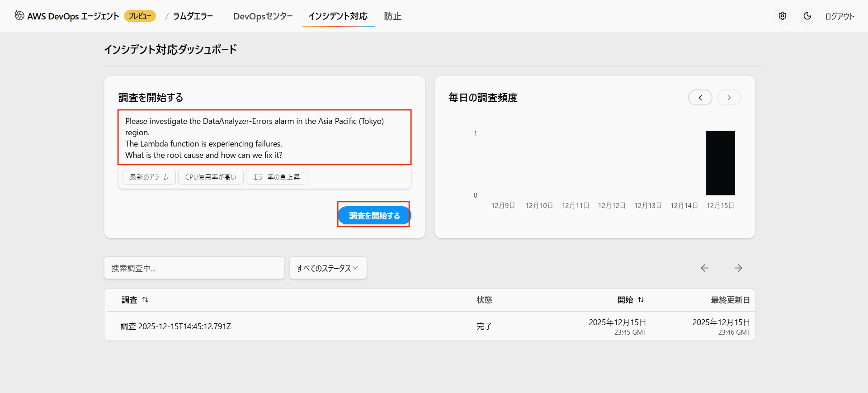This screenshot has width=868, height=393.
Task: Click the インシデント対応ダッシュボード heading
Action: point(170,49)
